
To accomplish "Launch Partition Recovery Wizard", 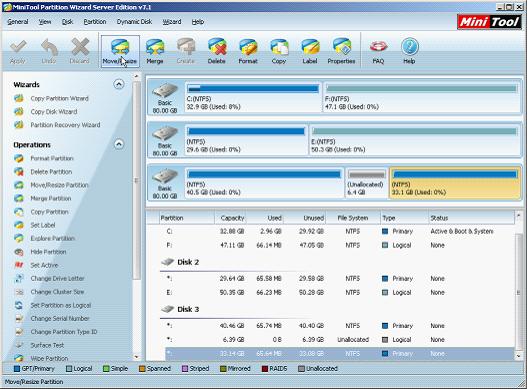I will click(x=65, y=125).
